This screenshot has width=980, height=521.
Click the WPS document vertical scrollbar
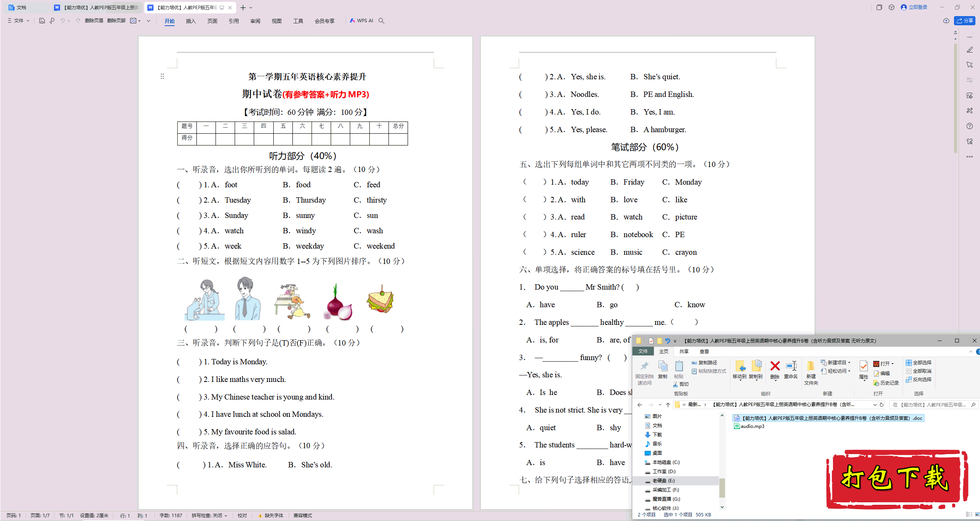tap(955, 98)
